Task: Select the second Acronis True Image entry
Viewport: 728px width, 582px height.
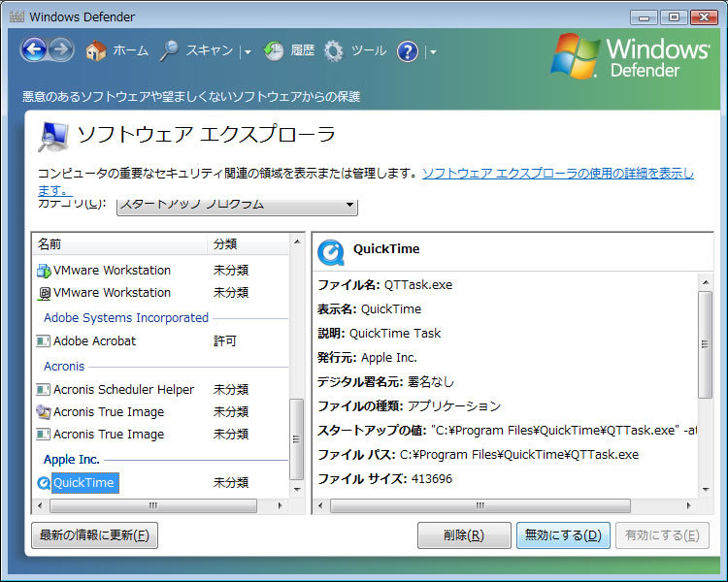Action: (x=109, y=434)
